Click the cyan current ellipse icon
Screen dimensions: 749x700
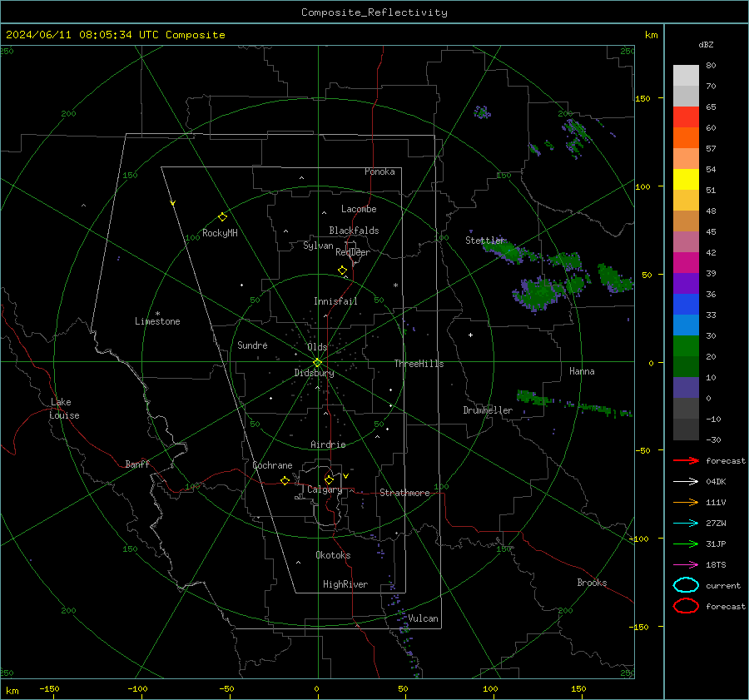[686, 585]
